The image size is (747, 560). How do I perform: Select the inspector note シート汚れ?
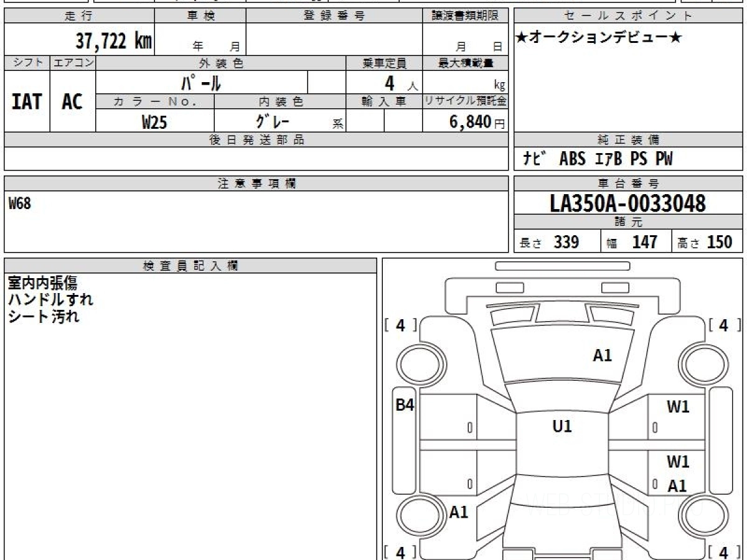(x=44, y=316)
